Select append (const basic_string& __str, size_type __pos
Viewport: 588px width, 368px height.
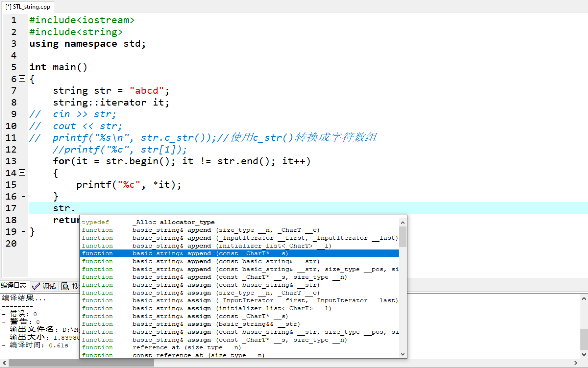click(x=239, y=269)
